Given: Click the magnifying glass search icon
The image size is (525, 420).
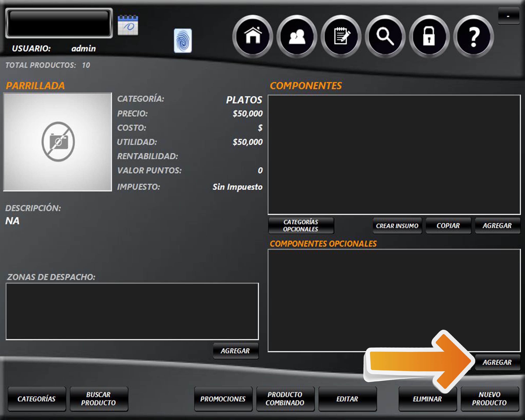Looking at the screenshot, I should click(385, 36).
